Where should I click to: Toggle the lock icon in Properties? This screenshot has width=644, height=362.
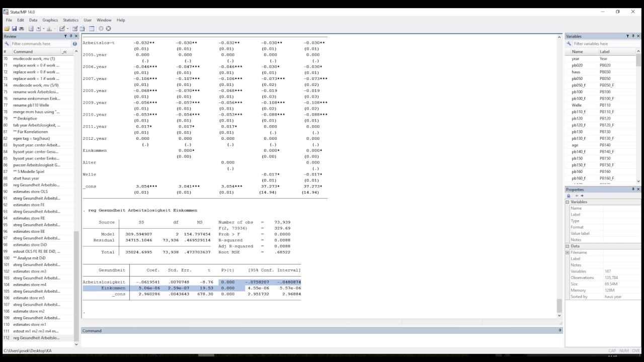pos(569,196)
